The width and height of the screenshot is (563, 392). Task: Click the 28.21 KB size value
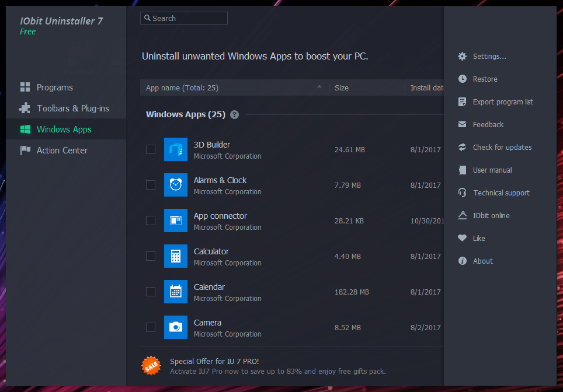pos(349,220)
